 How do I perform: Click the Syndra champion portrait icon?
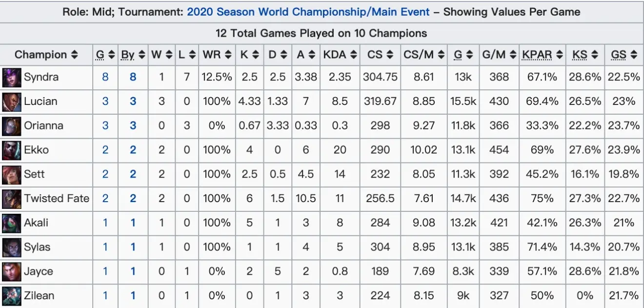pos(12,77)
